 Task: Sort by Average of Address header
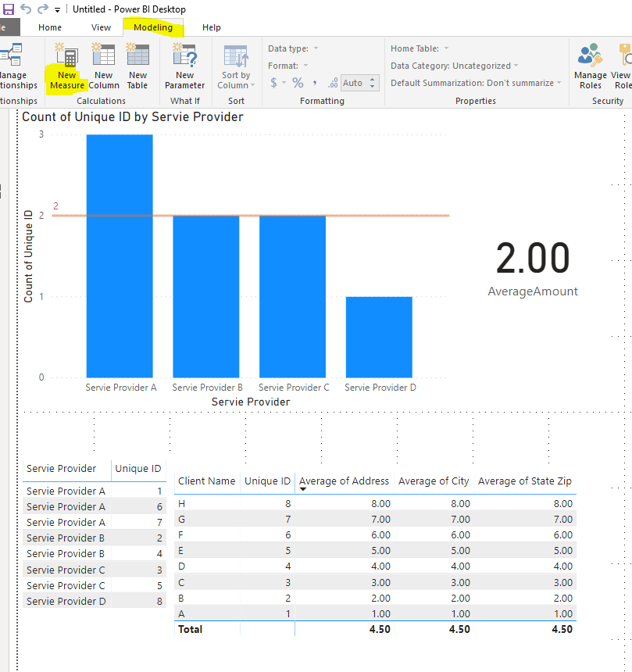tap(344, 481)
